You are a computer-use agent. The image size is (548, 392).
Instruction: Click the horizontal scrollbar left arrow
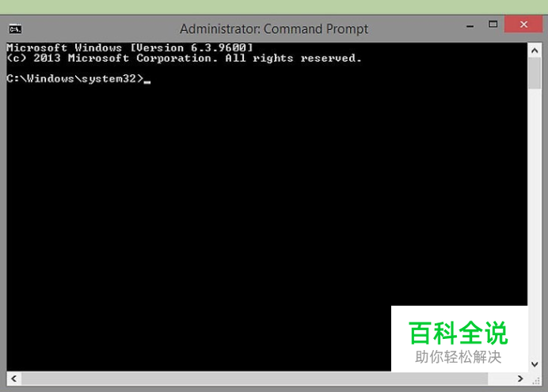[x=14, y=379]
